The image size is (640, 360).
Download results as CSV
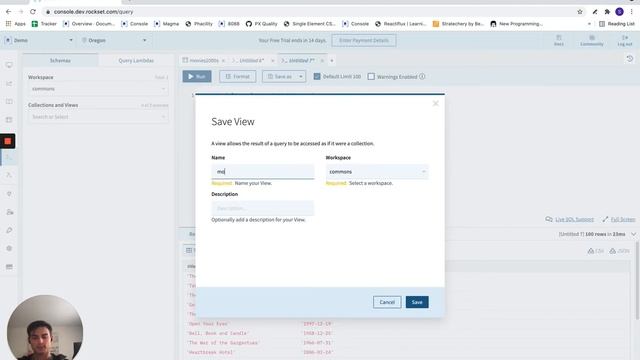click(596, 251)
